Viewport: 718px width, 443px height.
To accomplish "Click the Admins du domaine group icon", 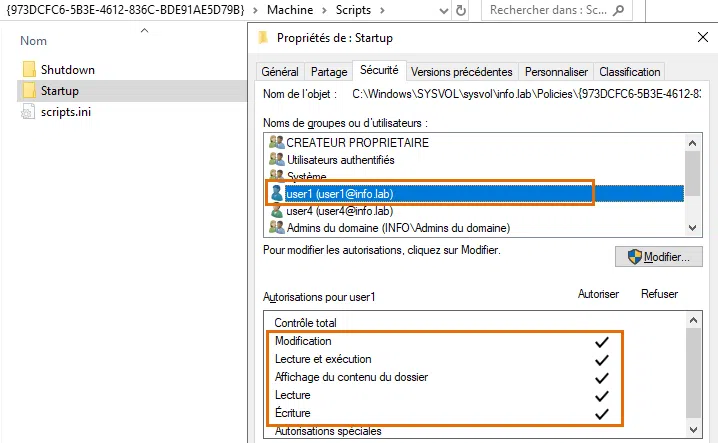I will 277,227.
